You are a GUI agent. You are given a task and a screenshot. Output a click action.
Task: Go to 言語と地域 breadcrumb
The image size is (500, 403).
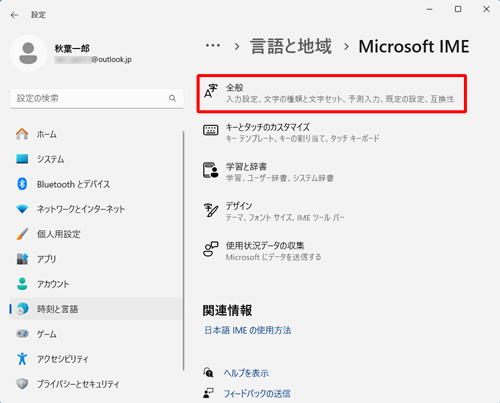(x=291, y=46)
